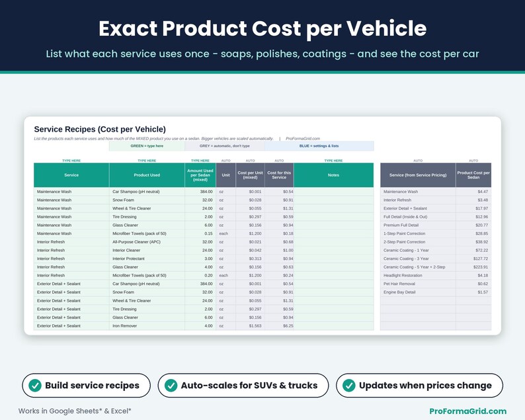Screen dimensions: 525x420
Task: Select the Unit column header
Action: (x=225, y=175)
